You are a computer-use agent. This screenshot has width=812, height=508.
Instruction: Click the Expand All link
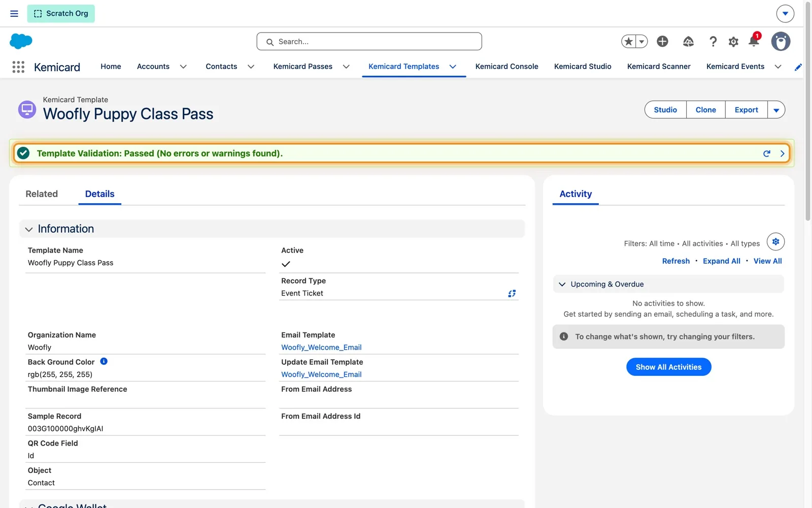pyautogui.click(x=721, y=261)
